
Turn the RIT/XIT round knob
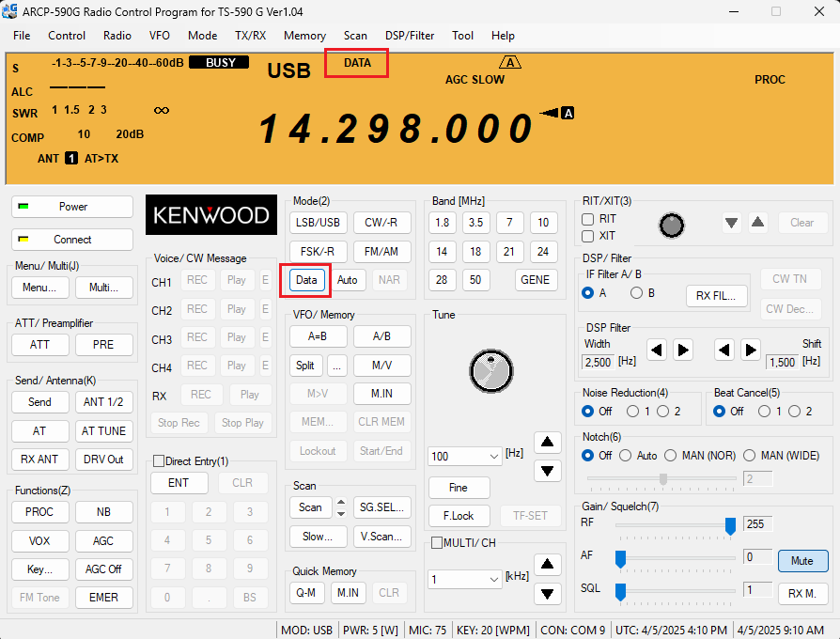(671, 226)
